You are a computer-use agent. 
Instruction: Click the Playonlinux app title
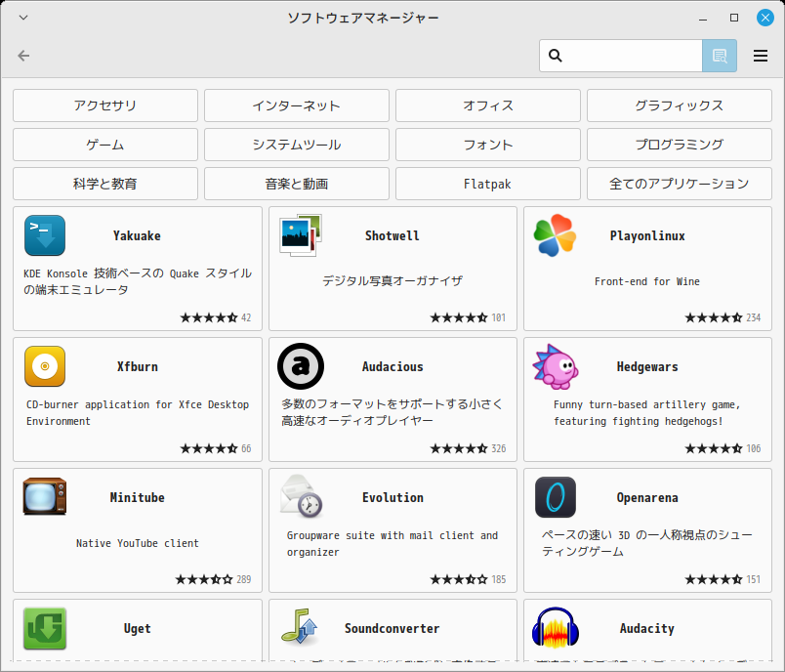click(647, 235)
